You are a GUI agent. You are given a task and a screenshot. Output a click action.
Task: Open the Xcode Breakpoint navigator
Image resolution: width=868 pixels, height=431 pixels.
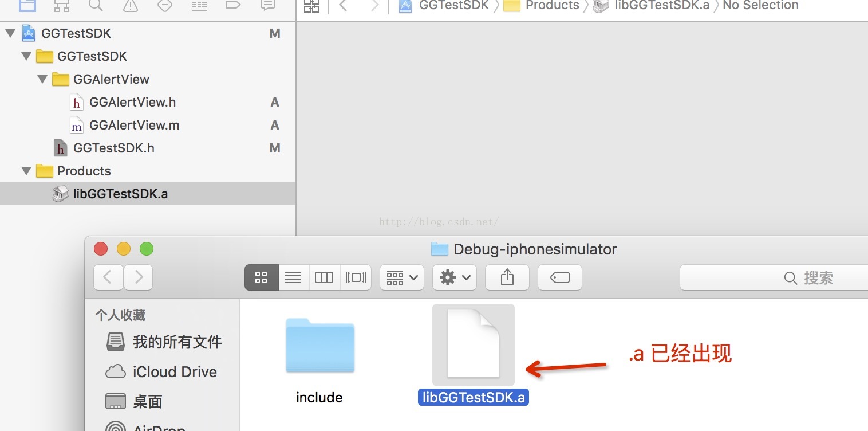pyautogui.click(x=233, y=5)
